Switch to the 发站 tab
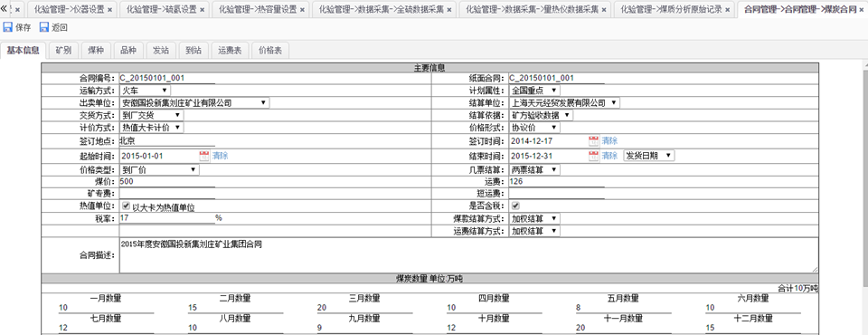 pyautogui.click(x=161, y=51)
